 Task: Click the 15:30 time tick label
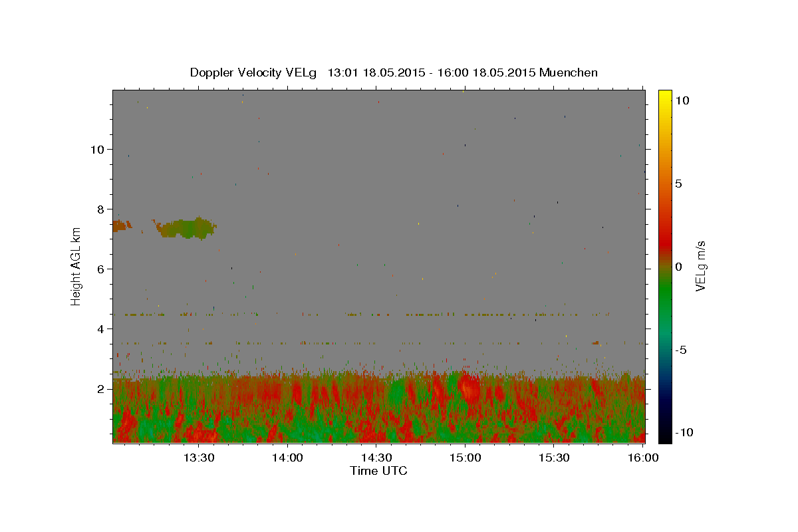pyautogui.click(x=553, y=458)
